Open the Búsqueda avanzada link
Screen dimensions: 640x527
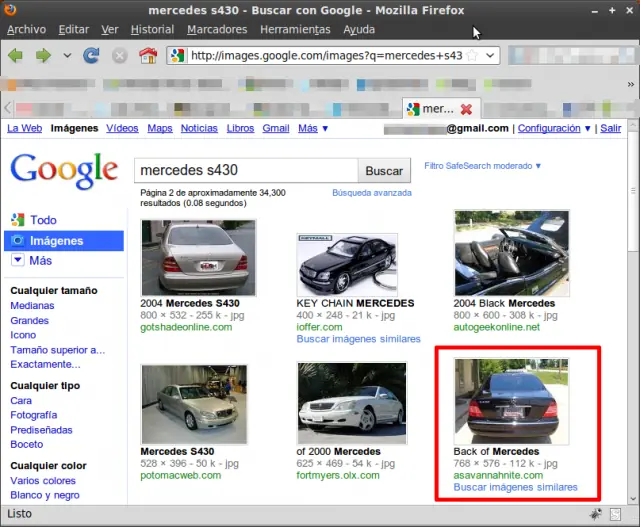pyautogui.click(x=371, y=192)
